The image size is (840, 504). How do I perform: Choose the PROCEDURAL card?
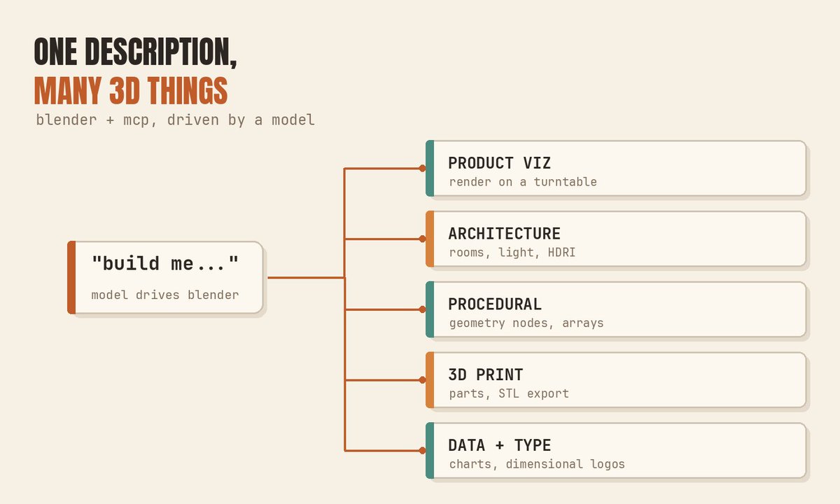pos(616,309)
